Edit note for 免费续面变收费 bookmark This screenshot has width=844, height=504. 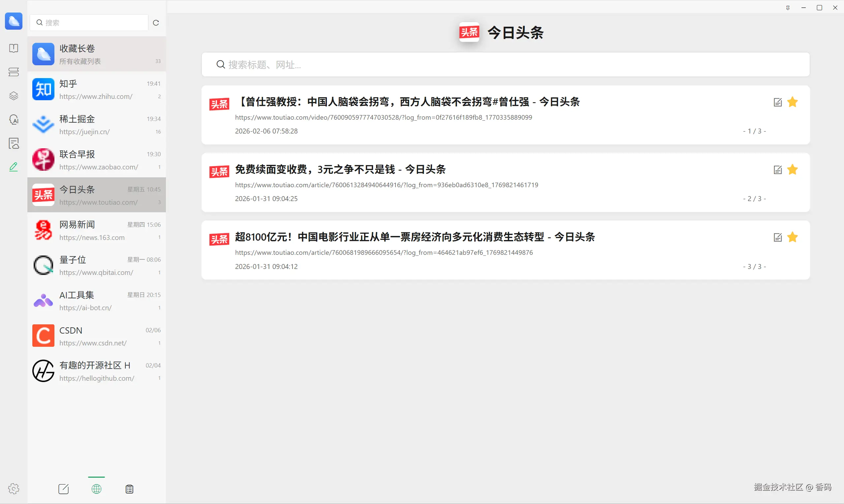(x=778, y=169)
